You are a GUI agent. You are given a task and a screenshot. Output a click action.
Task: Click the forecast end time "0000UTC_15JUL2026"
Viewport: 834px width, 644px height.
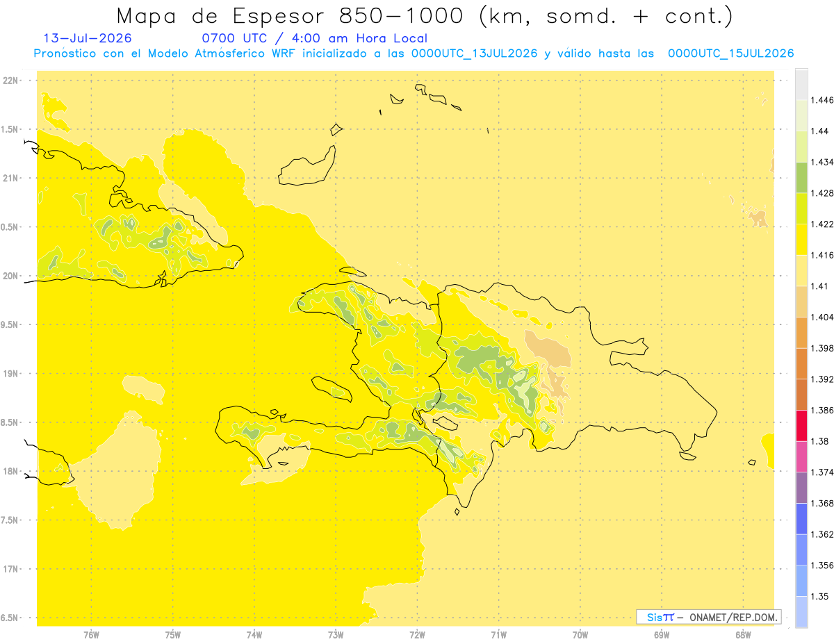pos(730,53)
